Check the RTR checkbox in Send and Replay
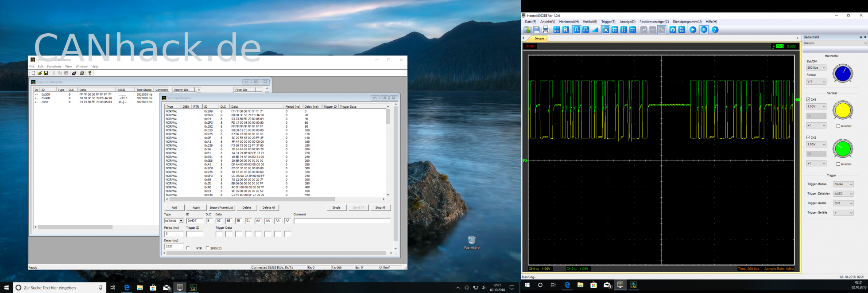Screen dimensions: 868x293 point(188,248)
